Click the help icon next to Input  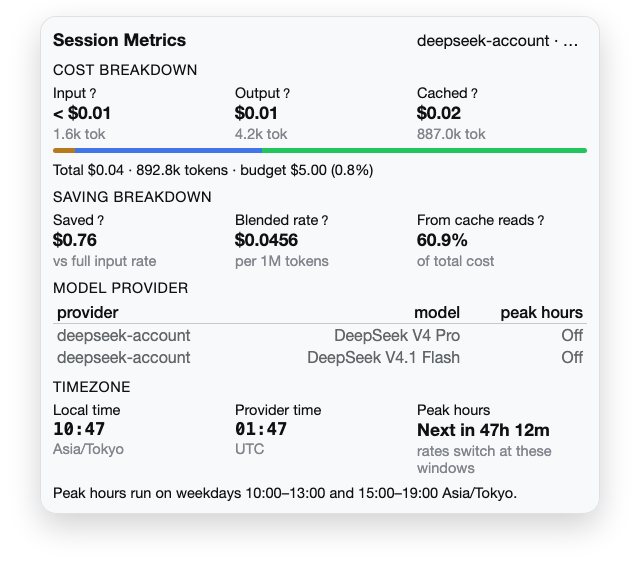[x=93, y=94]
